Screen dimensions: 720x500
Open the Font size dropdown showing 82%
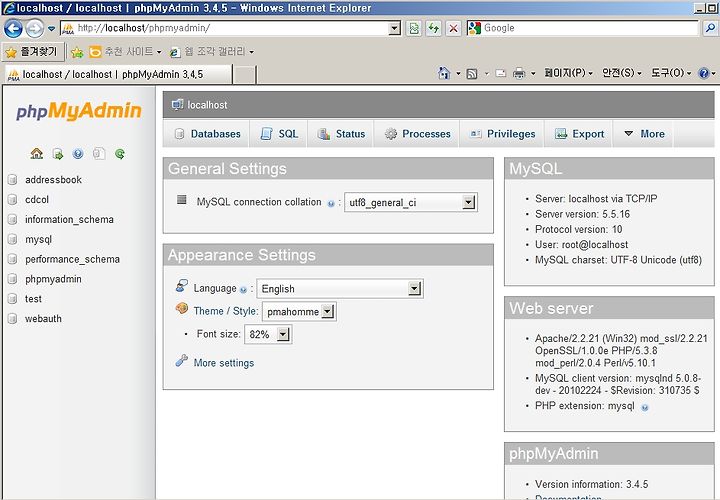coord(268,334)
